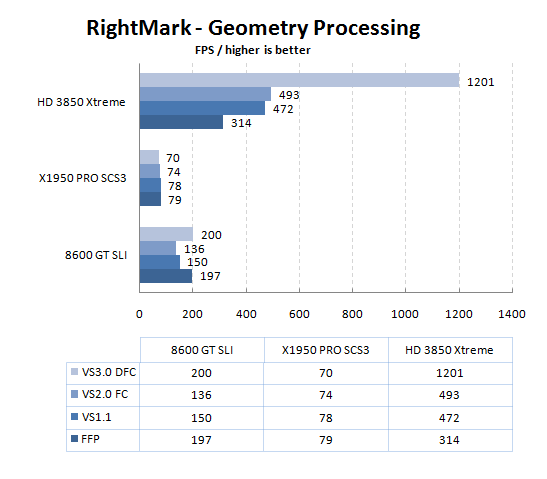Image resolution: width=547 pixels, height=479 pixels.
Task: Select X1950 PRO SCS3 FFP bar
Action: pyautogui.click(x=150, y=199)
